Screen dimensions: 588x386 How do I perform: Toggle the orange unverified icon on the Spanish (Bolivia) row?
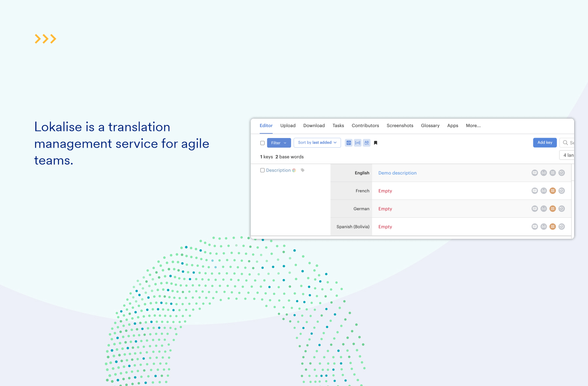click(553, 227)
